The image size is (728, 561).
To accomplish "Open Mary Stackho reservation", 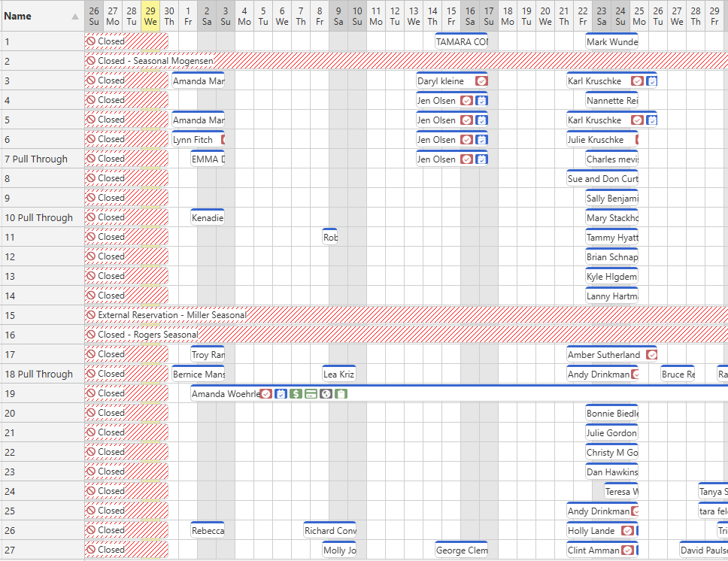I will pos(612,217).
